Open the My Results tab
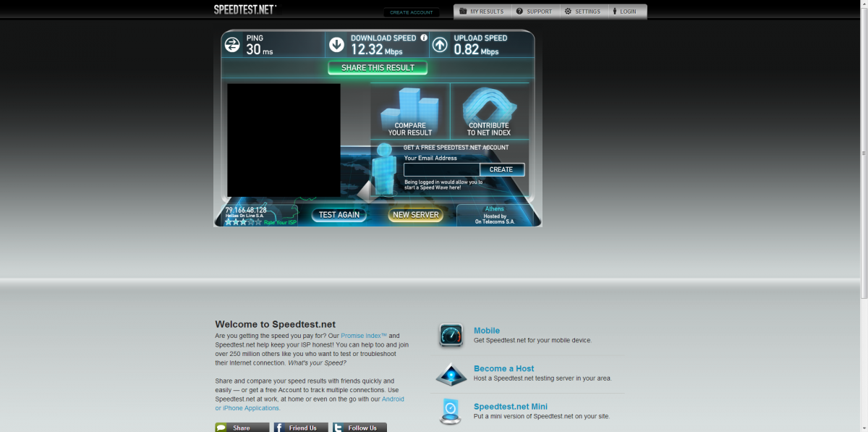868x432 pixels. click(482, 12)
